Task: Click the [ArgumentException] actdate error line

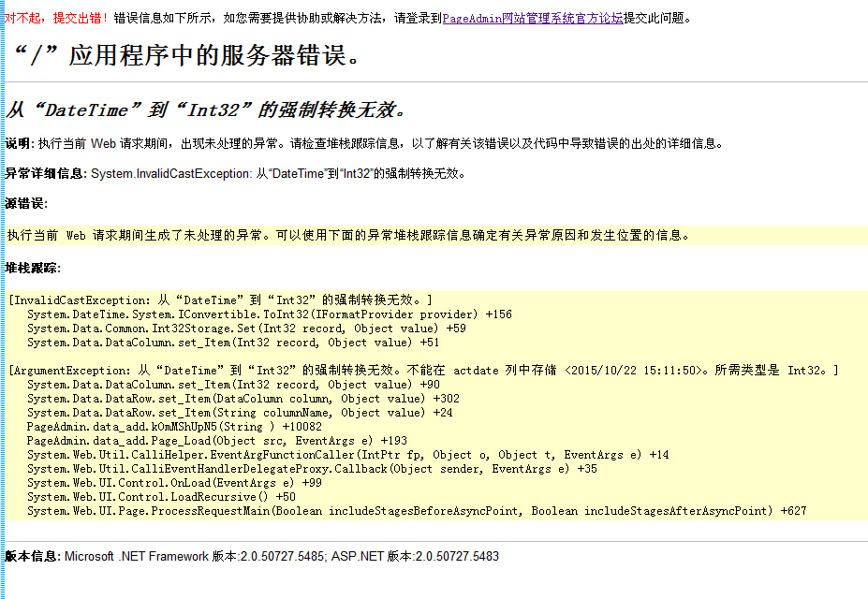Action: pos(423,371)
